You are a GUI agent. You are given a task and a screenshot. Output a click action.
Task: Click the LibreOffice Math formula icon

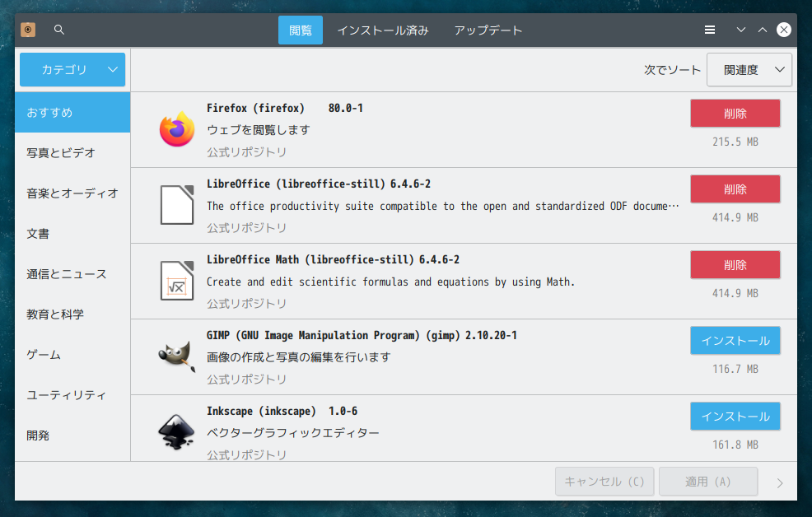tap(176, 281)
